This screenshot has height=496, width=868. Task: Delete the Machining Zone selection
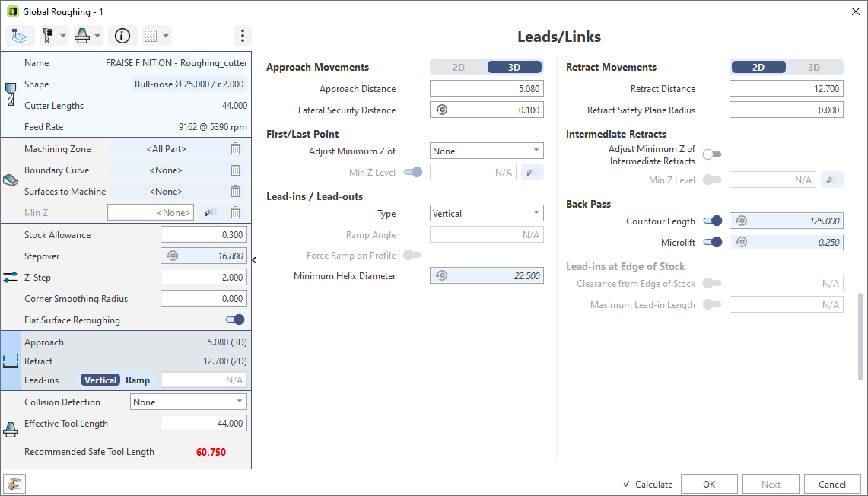[x=235, y=149]
